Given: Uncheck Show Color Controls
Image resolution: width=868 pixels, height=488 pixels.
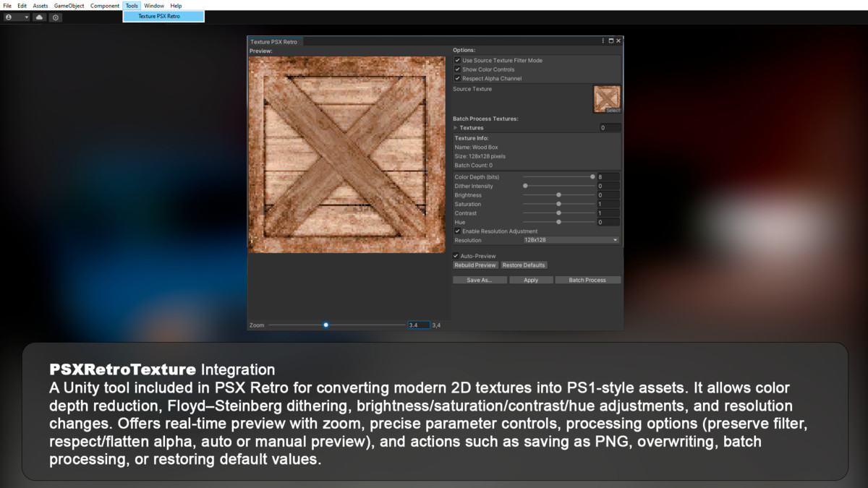Looking at the screenshot, I should pos(456,69).
